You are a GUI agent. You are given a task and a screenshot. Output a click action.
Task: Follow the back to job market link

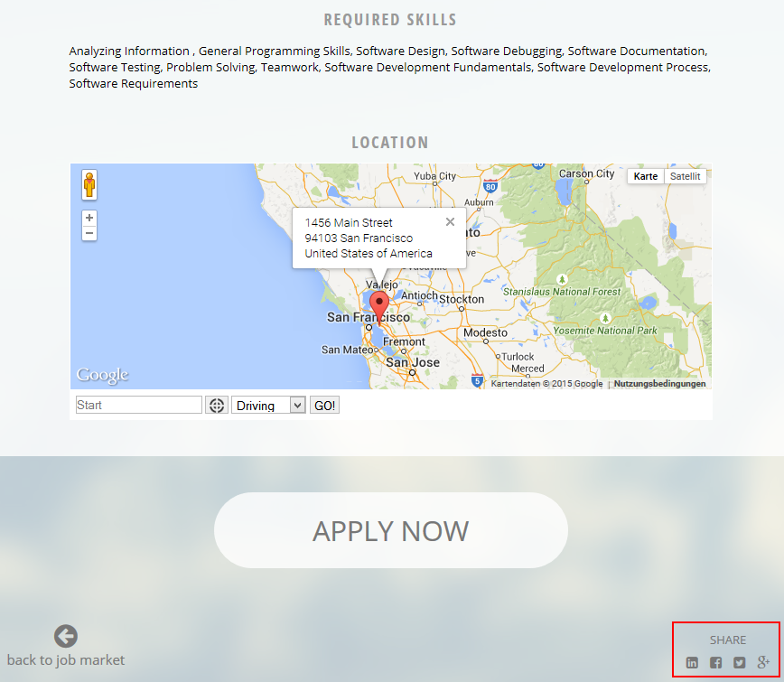coord(66,659)
